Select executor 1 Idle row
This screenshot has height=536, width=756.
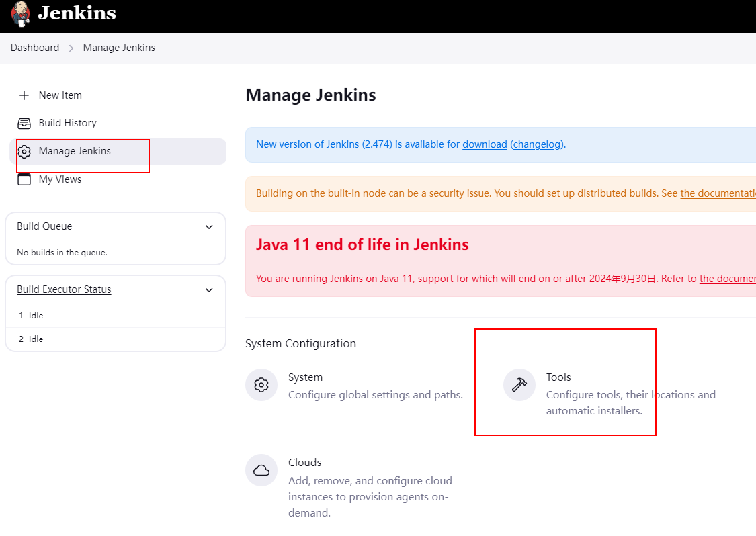(x=115, y=315)
